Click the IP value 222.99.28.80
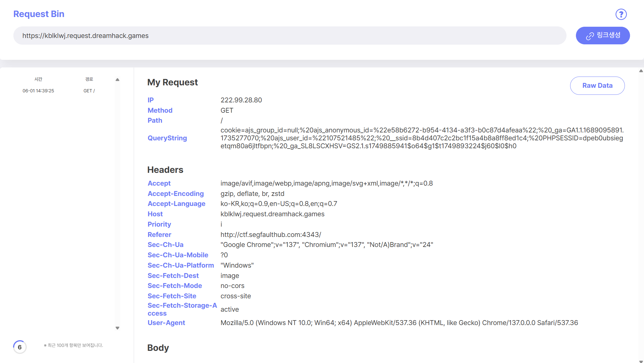 click(241, 100)
